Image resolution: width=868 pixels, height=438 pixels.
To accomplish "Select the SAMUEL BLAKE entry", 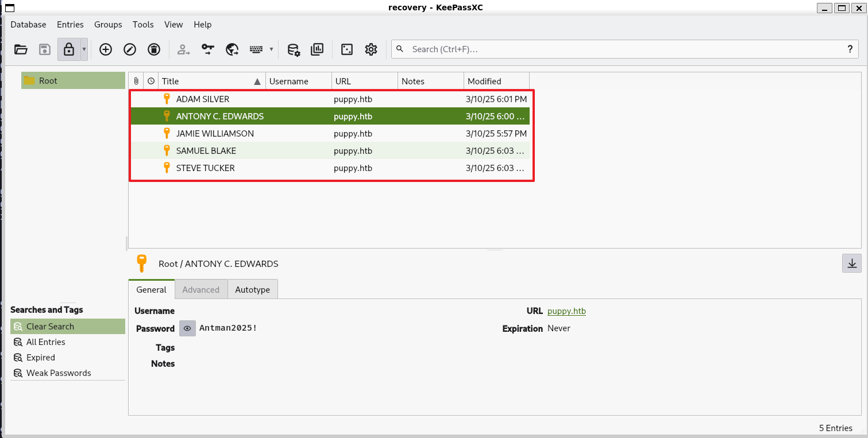I will 206,150.
